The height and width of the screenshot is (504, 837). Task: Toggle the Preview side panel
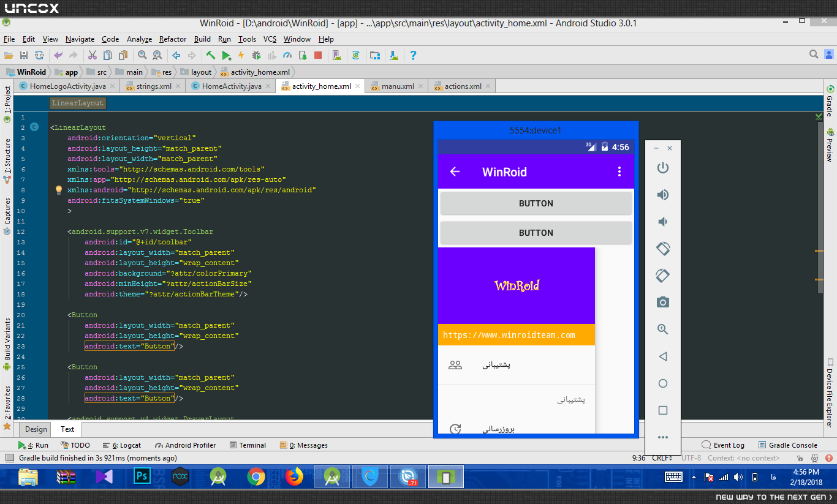830,145
